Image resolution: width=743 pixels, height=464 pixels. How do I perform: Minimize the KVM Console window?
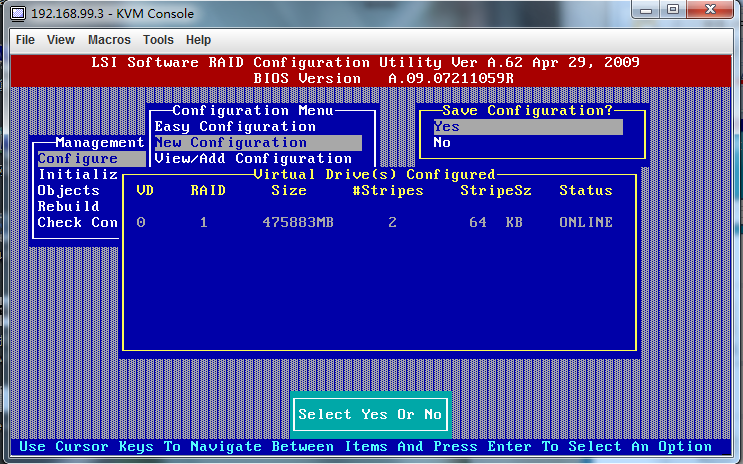[645, 10]
